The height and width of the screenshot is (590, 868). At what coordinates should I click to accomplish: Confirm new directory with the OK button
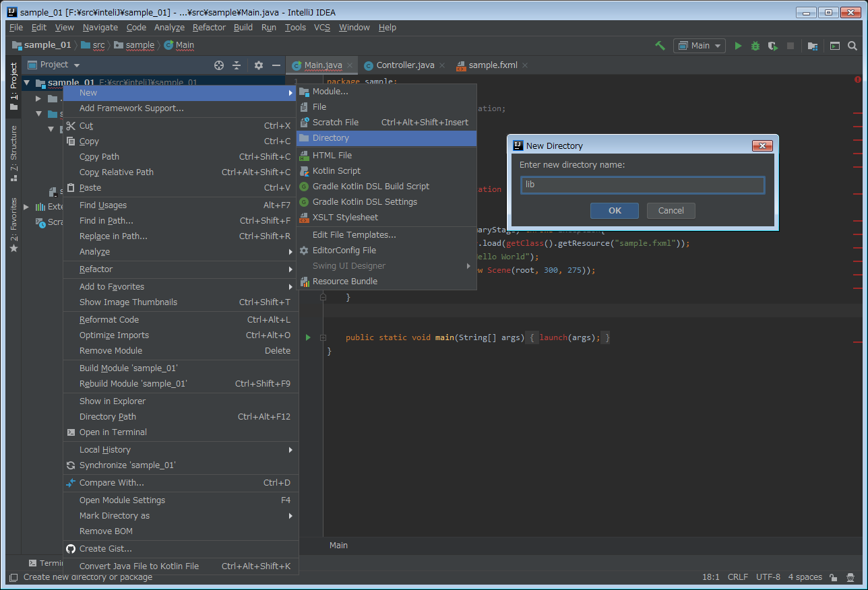[614, 210]
